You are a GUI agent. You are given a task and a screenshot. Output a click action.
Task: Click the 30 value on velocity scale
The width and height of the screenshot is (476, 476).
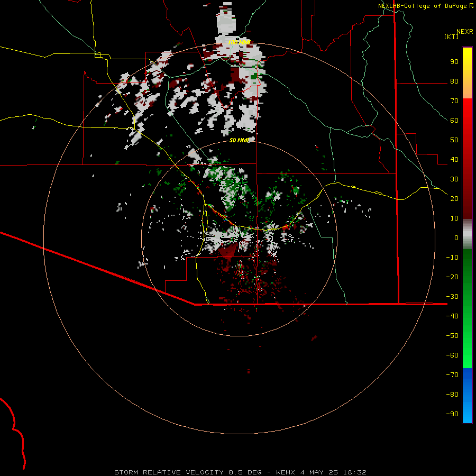click(454, 179)
